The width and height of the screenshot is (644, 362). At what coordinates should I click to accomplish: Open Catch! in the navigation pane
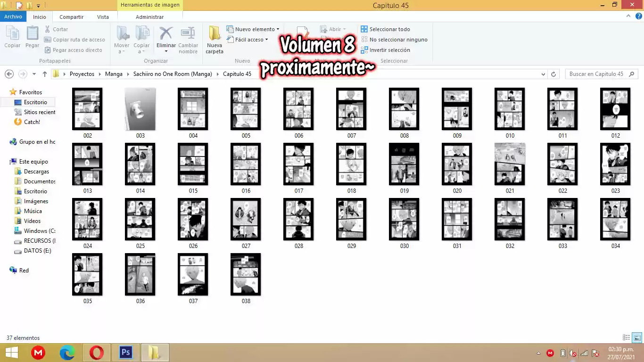(28, 122)
